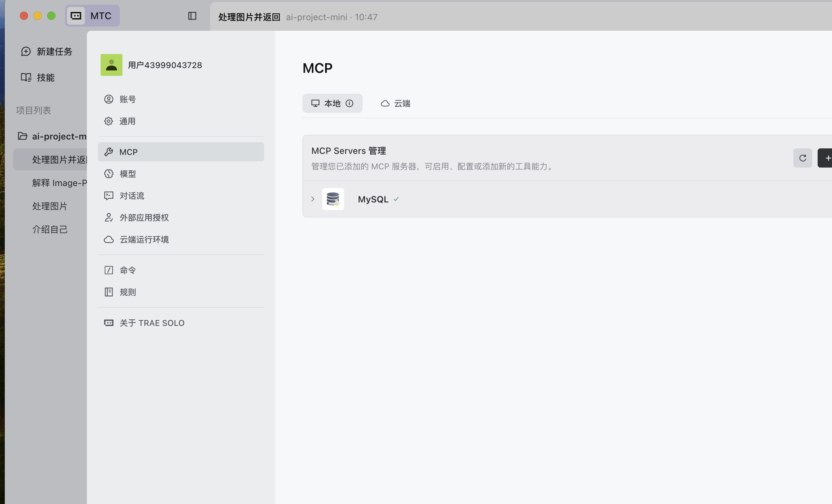Click the user avatar image
This screenshot has width=832, height=504.
(111, 65)
